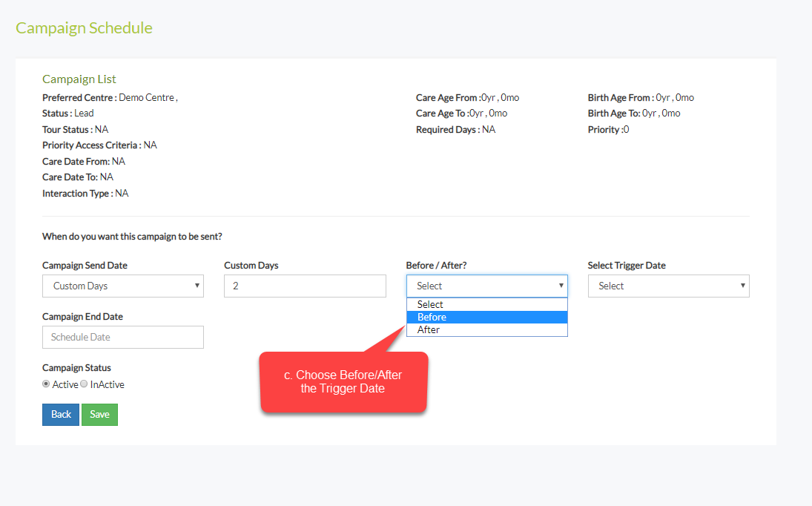Choose 'After' in the dropdown list

(x=486, y=330)
